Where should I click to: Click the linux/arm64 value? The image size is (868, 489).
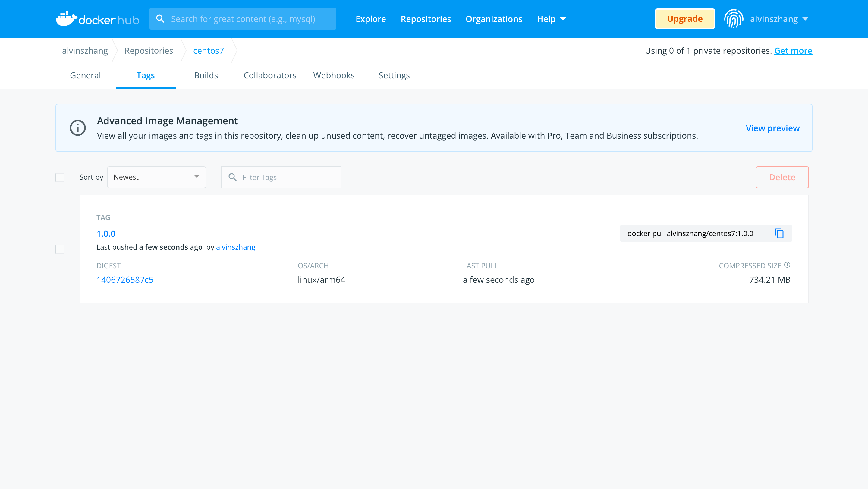(322, 280)
